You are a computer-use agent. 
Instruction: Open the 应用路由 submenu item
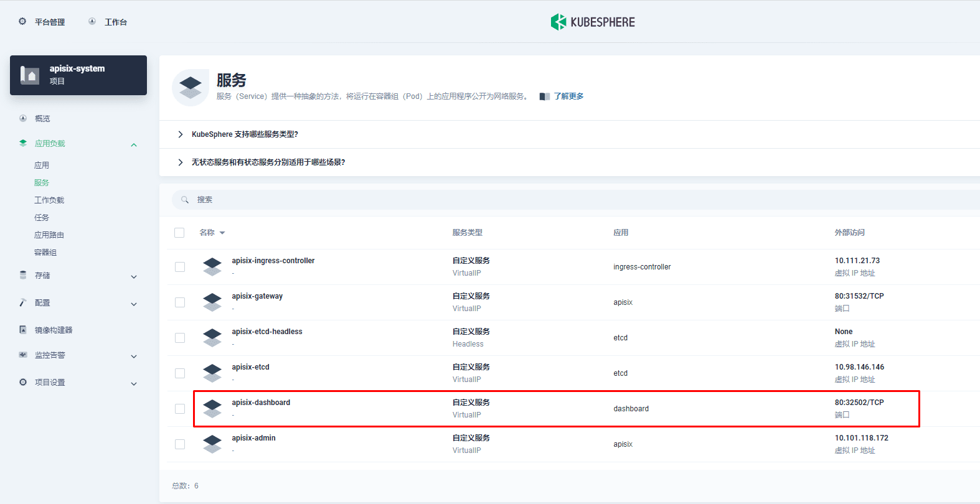pos(49,235)
